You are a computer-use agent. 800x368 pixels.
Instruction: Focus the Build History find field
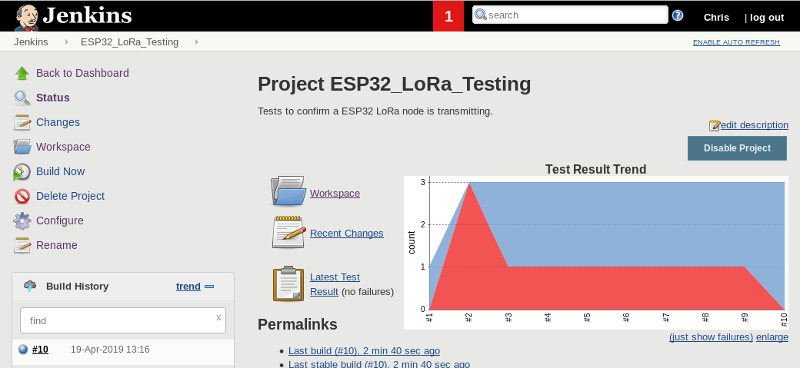(122, 321)
